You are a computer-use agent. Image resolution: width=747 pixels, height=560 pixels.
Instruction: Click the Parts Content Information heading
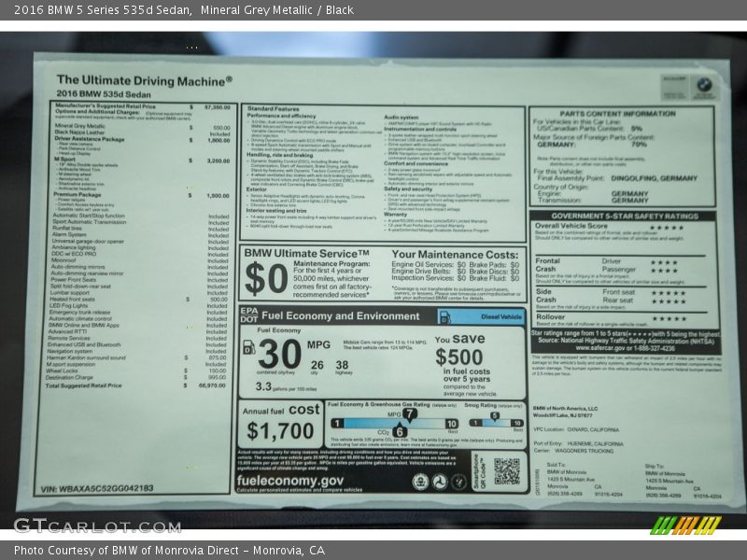tap(622, 114)
